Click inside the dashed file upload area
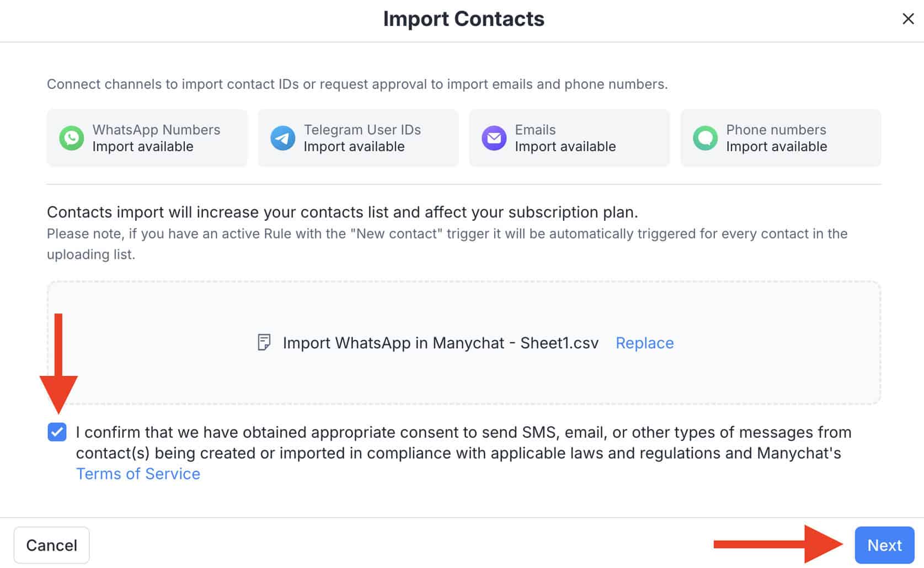The height and width of the screenshot is (568, 924). pyautogui.click(x=463, y=309)
